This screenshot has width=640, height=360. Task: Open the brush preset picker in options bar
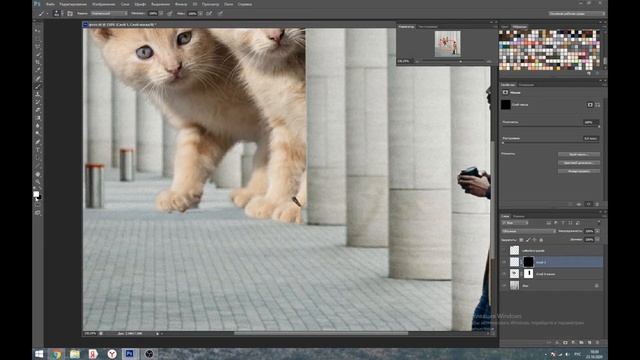pos(58,13)
